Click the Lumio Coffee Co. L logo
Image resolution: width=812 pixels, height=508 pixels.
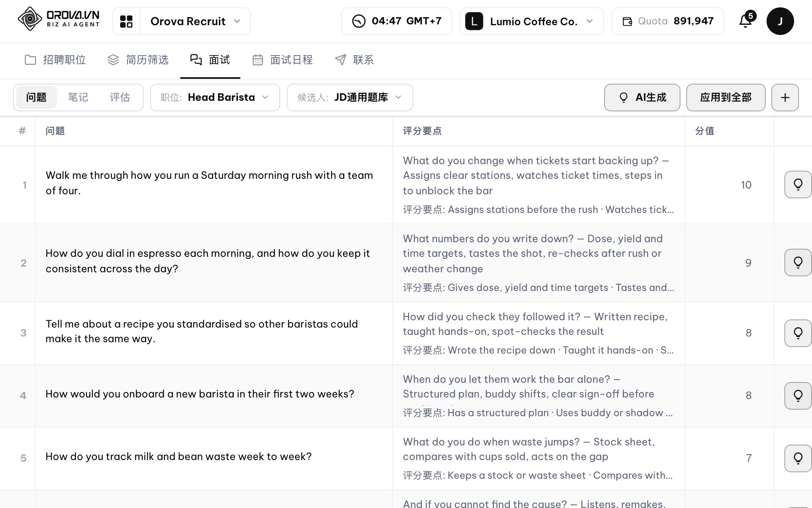(474, 21)
